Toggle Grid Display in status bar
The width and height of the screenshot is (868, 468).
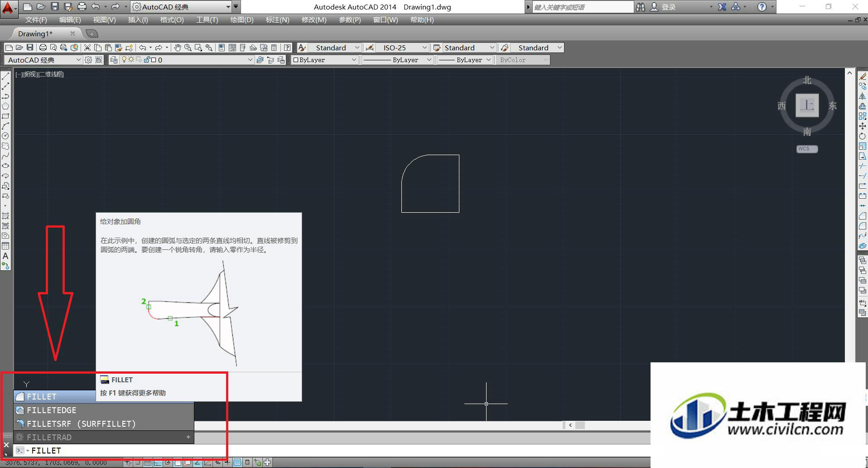pyautogui.click(x=147, y=463)
